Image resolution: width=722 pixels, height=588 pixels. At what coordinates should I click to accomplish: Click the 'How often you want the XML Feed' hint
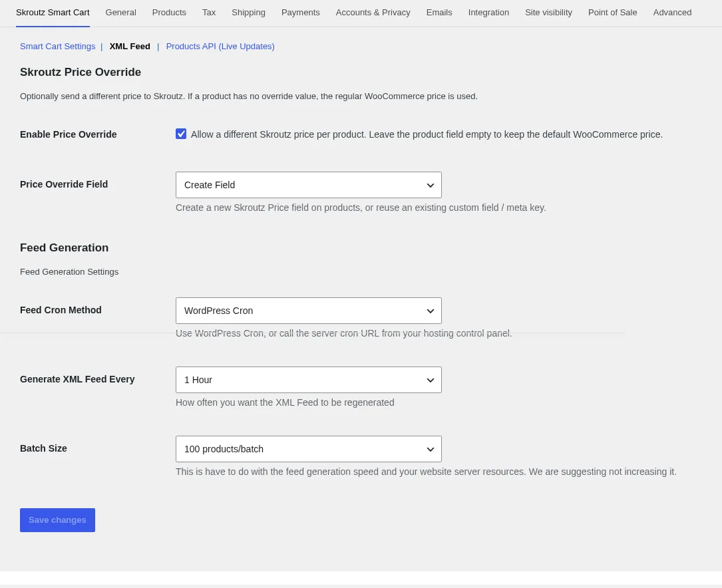[x=285, y=402]
